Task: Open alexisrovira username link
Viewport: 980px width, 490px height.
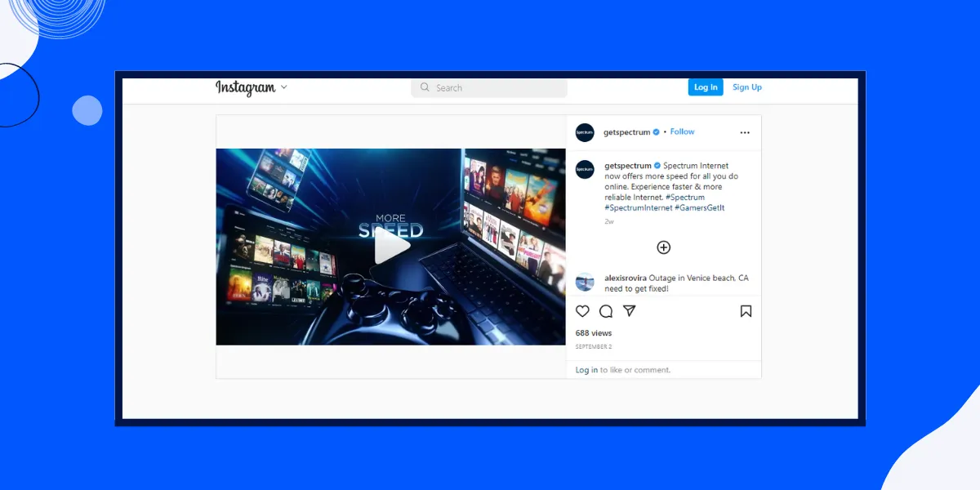Action: pyautogui.click(x=626, y=278)
